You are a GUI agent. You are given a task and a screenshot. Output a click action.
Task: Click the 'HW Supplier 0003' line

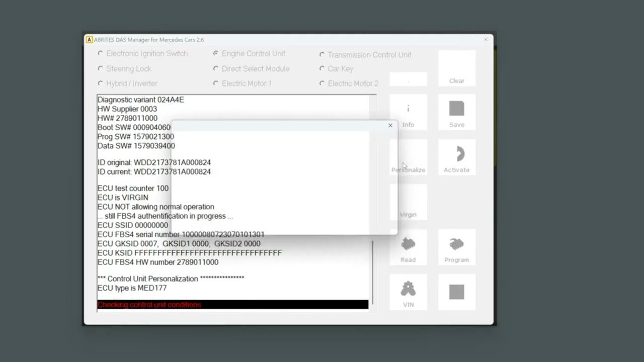[x=127, y=109]
